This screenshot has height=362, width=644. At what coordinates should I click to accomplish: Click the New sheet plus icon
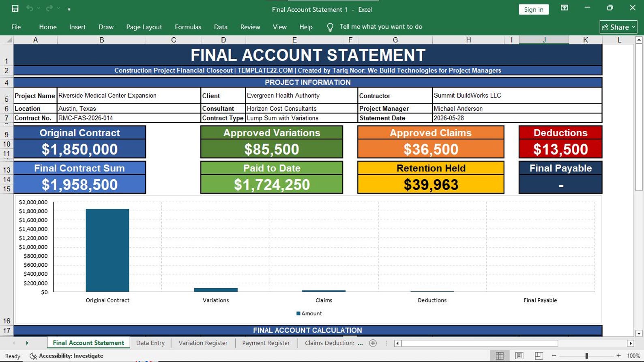(x=373, y=343)
